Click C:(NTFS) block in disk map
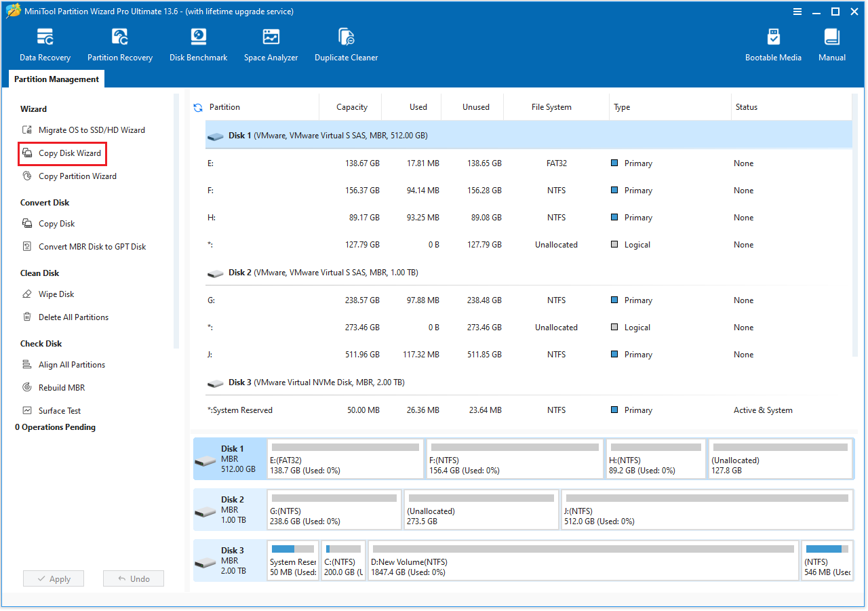Viewport: 868px width, 611px height. pos(343,561)
